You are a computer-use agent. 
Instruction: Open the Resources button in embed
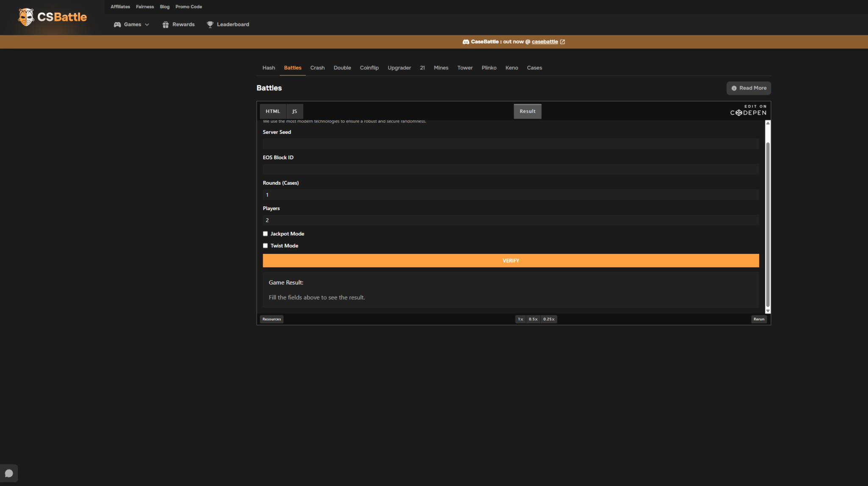tap(272, 319)
